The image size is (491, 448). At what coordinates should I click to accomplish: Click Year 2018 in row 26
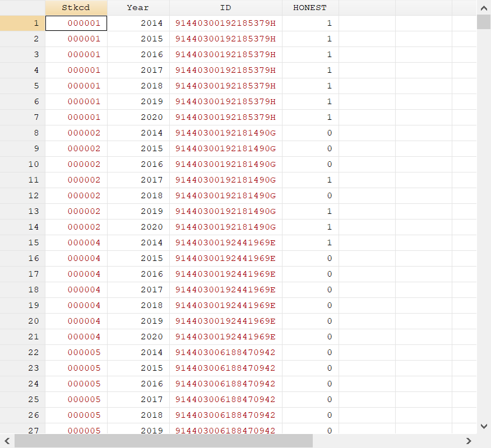click(138, 415)
